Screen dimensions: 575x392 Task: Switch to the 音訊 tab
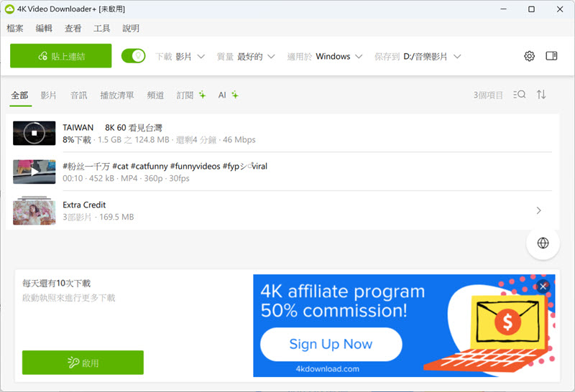(x=79, y=95)
